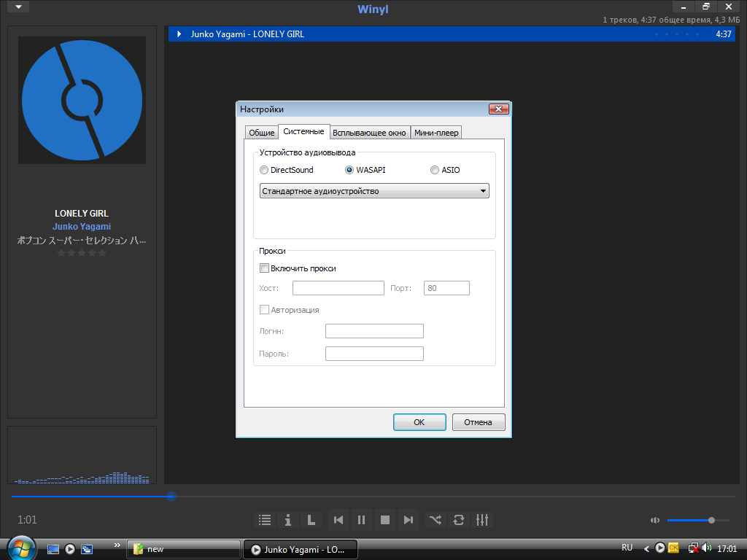Open the new folder taskbar button

tap(183, 549)
